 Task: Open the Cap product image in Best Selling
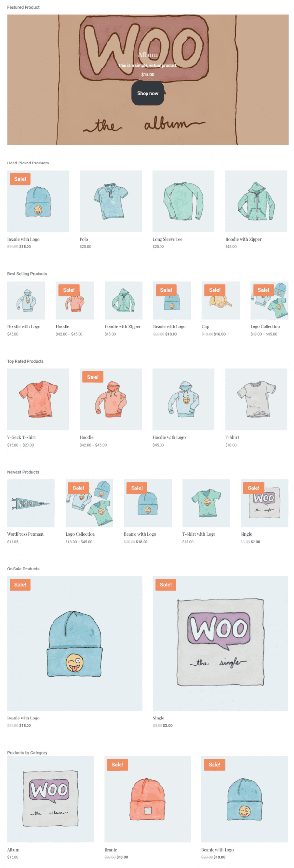[221, 300]
